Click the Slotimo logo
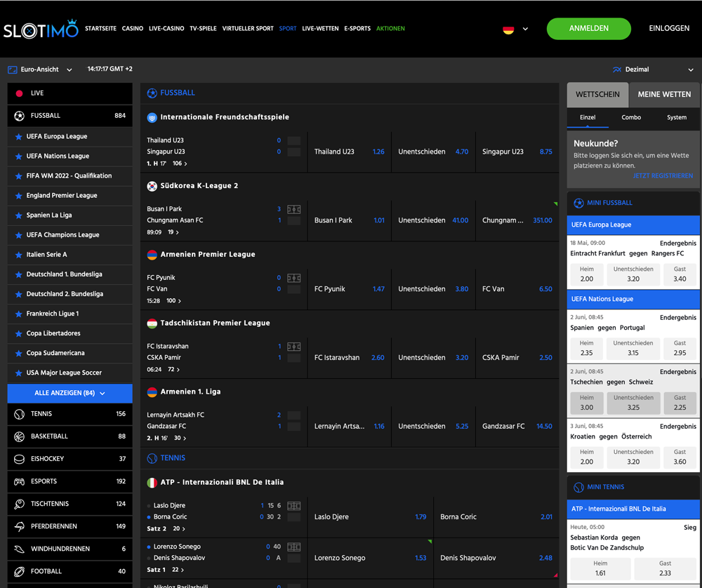702x588 pixels. point(41,29)
